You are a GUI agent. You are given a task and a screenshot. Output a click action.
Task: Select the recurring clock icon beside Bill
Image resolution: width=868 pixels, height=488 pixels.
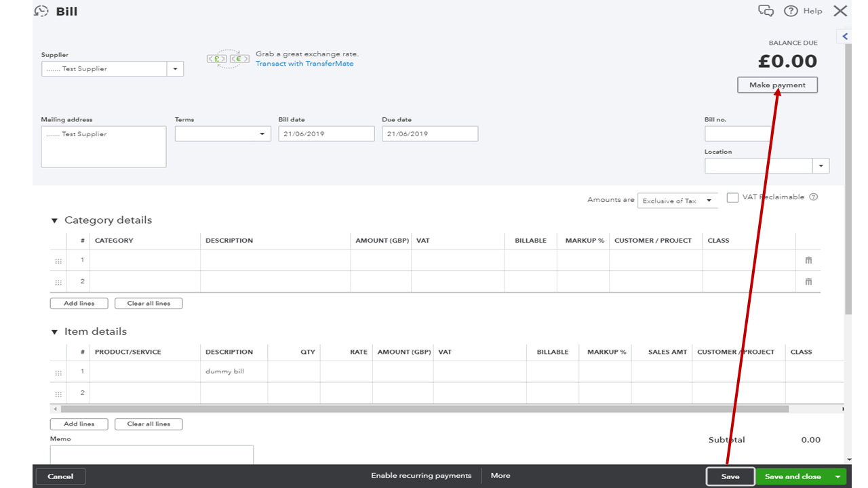click(x=41, y=11)
